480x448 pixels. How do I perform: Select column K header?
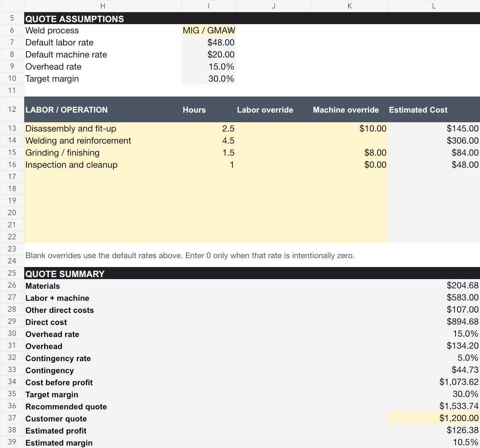[x=350, y=6]
